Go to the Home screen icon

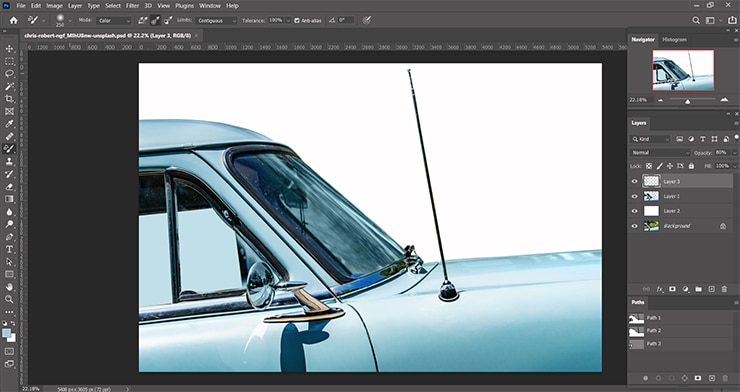[14, 20]
